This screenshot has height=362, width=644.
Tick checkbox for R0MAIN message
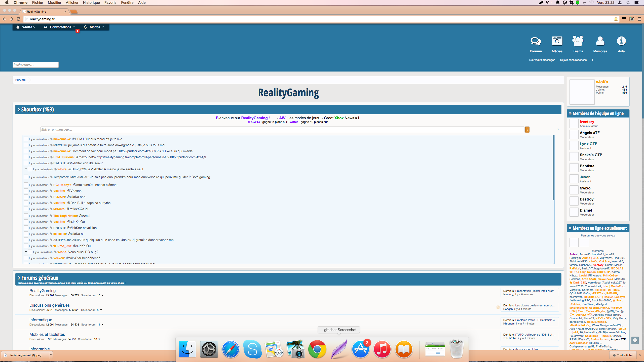pyautogui.click(x=26, y=197)
